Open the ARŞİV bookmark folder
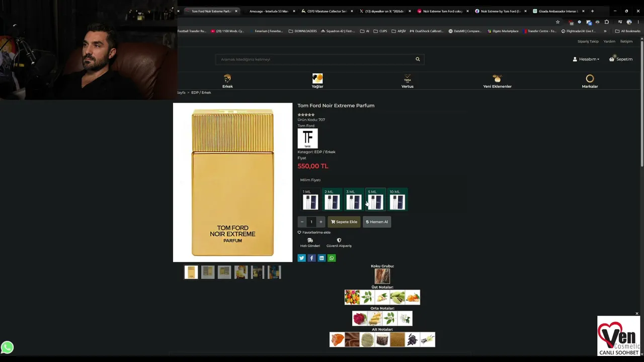Image resolution: width=644 pixels, height=362 pixels. click(399, 31)
